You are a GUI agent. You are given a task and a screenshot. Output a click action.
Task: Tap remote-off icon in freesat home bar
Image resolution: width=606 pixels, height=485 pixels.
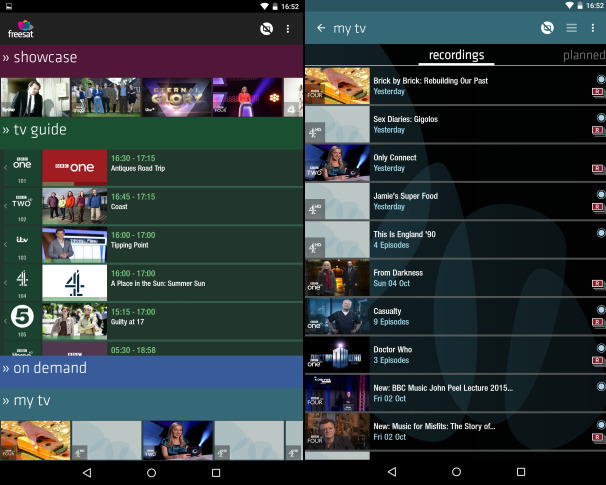tap(266, 29)
